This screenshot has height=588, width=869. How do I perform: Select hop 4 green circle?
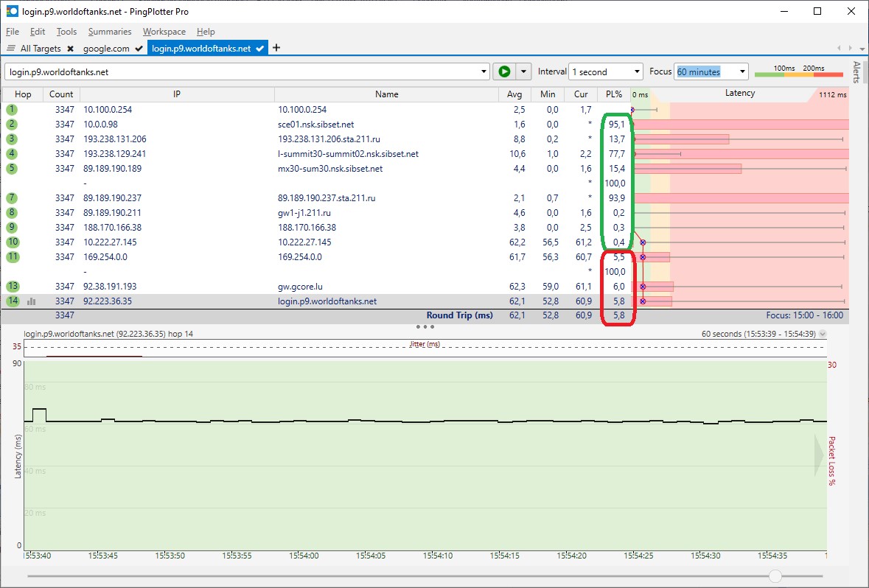(12, 153)
